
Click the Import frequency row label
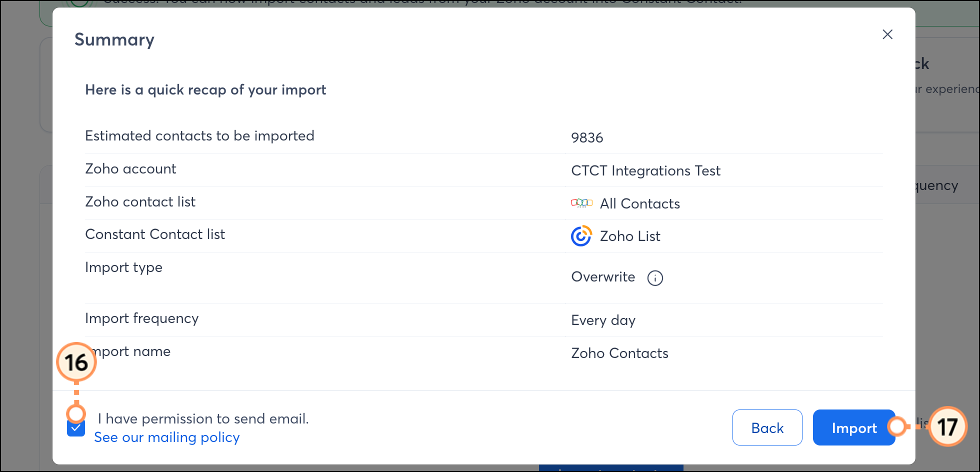(142, 318)
